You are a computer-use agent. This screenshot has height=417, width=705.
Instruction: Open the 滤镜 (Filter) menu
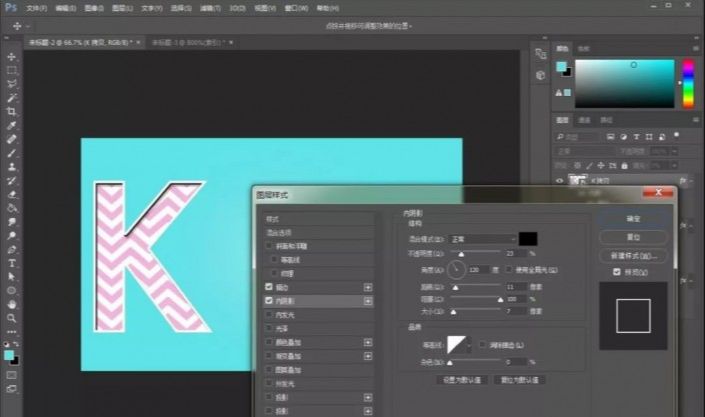pyautogui.click(x=210, y=8)
